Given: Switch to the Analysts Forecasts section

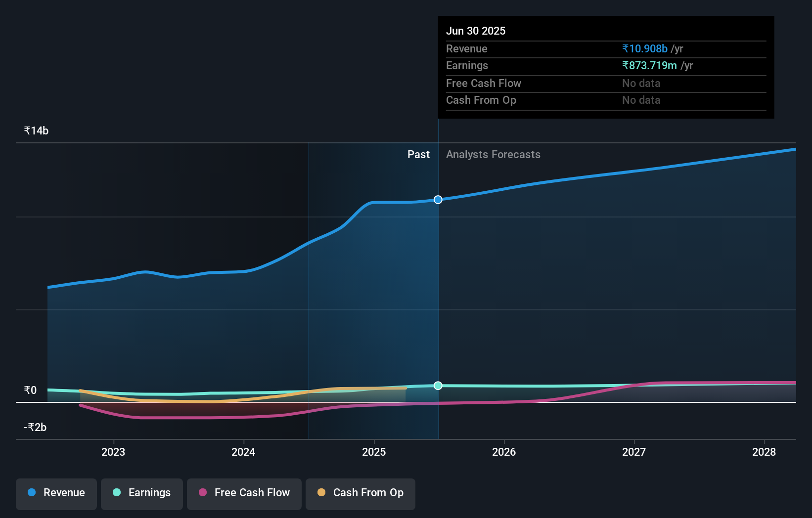Looking at the screenshot, I should [x=493, y=154].
